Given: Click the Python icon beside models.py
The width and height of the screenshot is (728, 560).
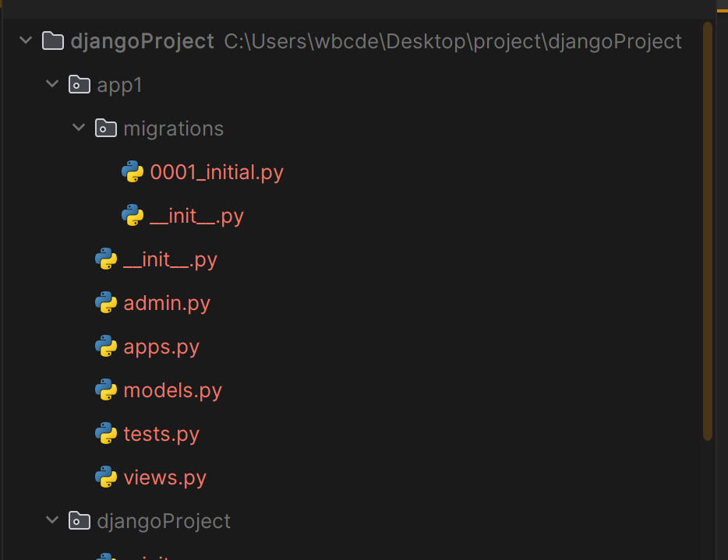Looking at the screenshot, I should tap(106, 390).
